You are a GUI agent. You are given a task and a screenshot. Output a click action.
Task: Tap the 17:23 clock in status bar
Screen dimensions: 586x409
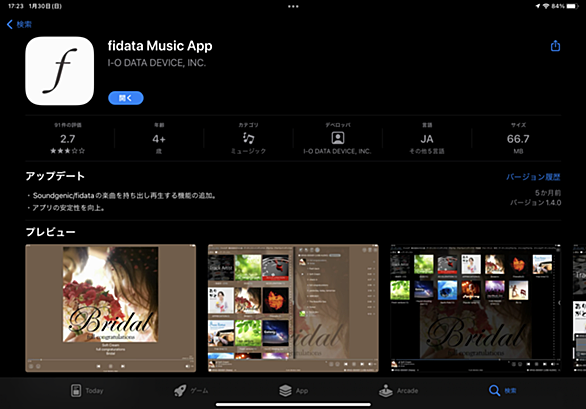(x=16, y=6)
